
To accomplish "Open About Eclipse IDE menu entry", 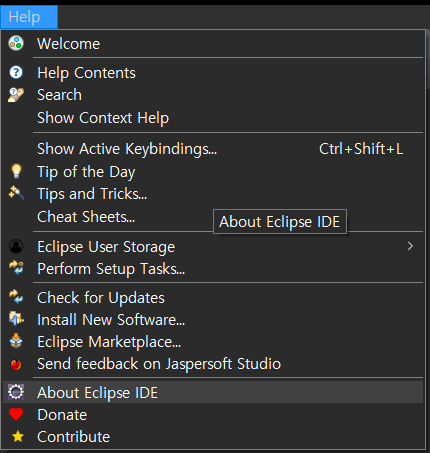I will (x=213, y=392).
